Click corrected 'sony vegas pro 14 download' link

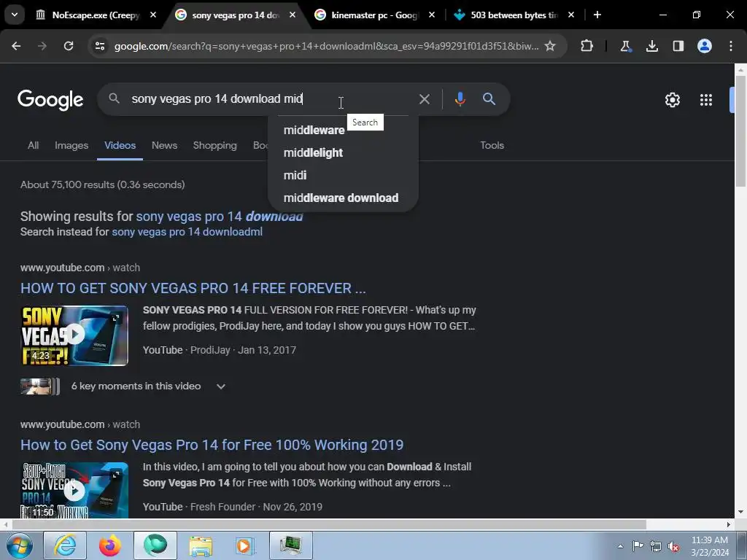coord(220,216)
